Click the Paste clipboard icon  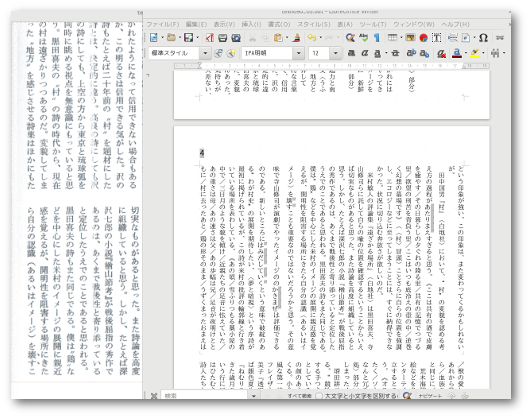pos(278,38)
